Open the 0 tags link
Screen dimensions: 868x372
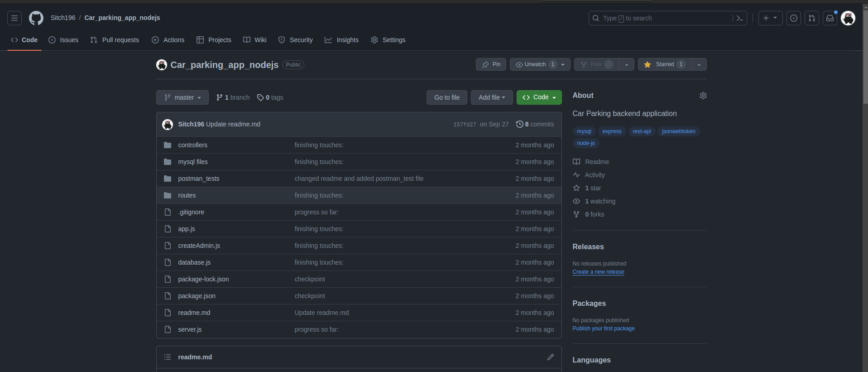(x=270, y=97)
